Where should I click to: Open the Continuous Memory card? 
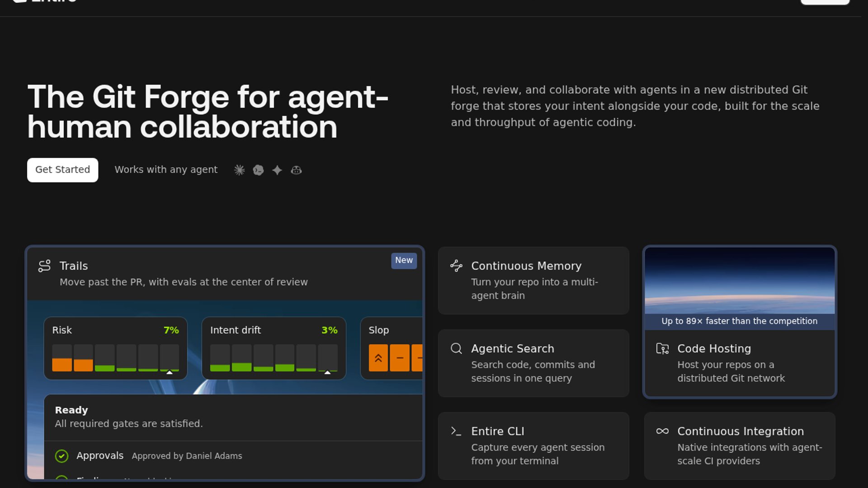pyautogui.click(x=533, y=281)
